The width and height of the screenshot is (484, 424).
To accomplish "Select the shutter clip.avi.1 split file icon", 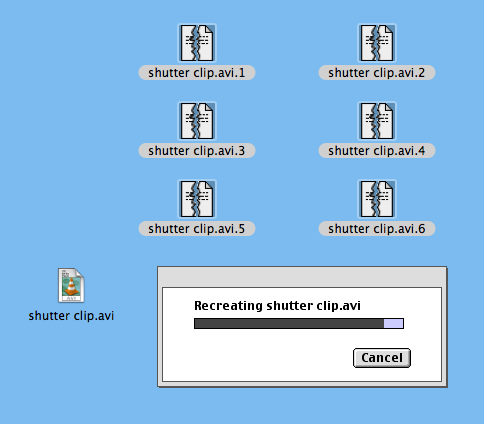I will click(197, 43).
